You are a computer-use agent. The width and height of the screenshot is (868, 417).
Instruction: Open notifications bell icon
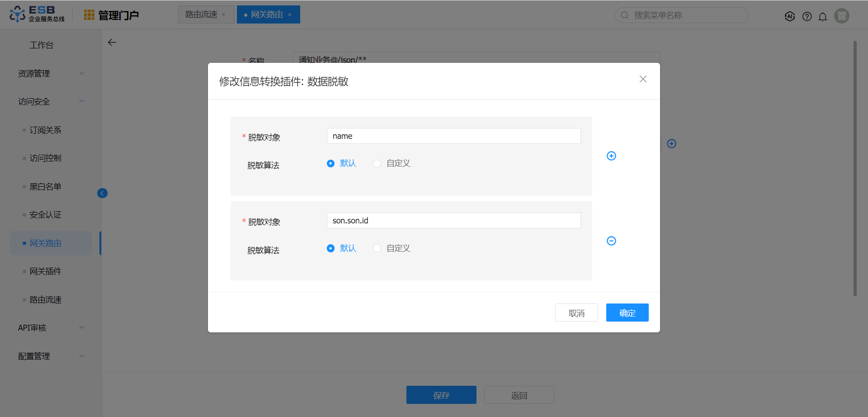coord(823,16)
